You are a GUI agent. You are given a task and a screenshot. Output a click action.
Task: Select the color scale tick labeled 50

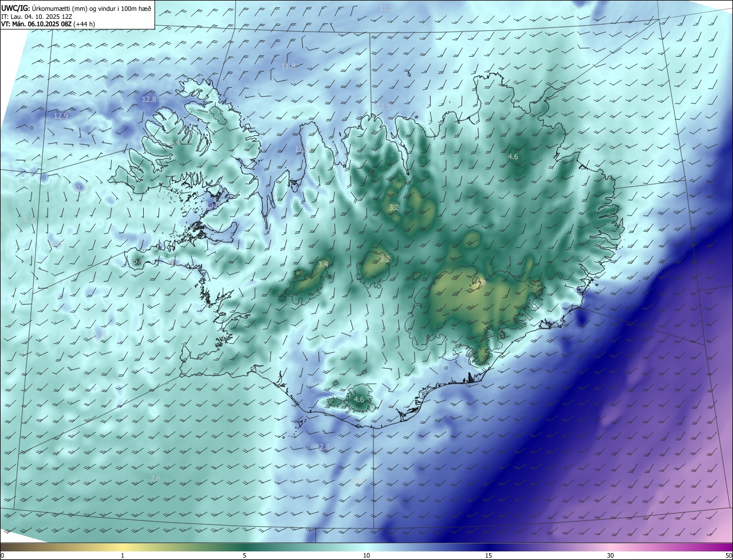[x=728, y=555]
